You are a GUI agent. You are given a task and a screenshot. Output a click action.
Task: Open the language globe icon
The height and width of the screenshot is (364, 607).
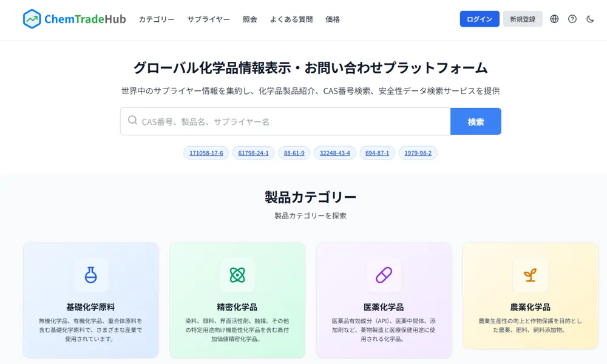pos(554,19)
